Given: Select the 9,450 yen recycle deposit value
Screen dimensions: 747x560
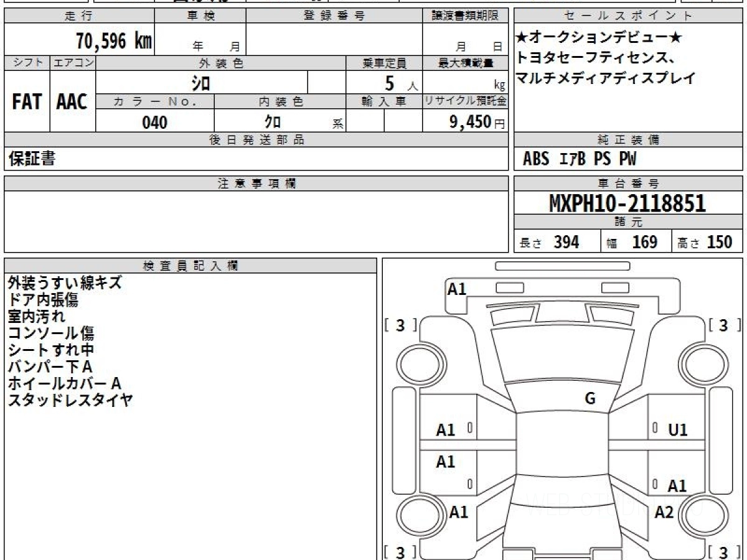Looking at the screenshot, I should (471, 123).
